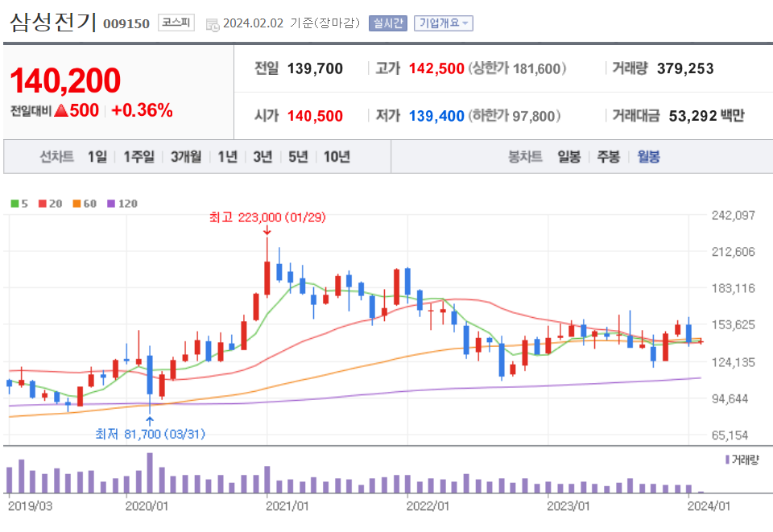
Task: Click the 거래량 value 379,253
Action: pyautogui.click(x=685, y=68)
